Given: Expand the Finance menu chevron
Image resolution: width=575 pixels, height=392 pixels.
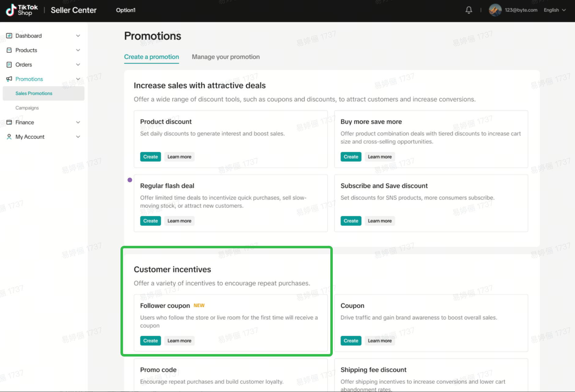Looking at the screenshot, I should tap(78, 122).
